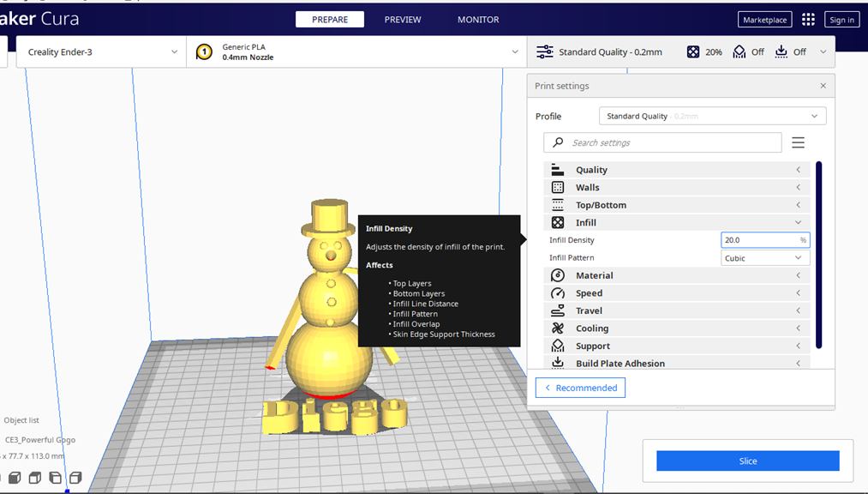Click the settings list scrollbar
The height and width of the screenshot is (494, 868).
pyautogui.click(x=819, y=255)
